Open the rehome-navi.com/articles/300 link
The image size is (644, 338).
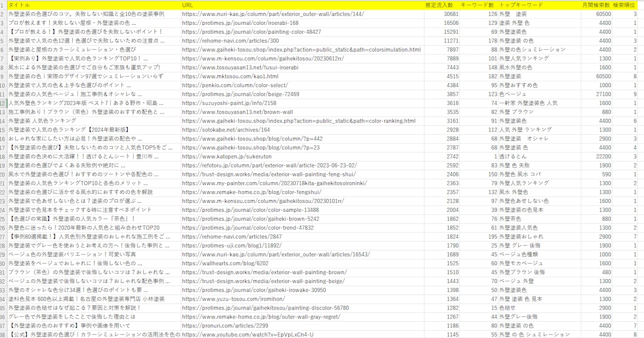pyautogui.click(x=230, y=41)
